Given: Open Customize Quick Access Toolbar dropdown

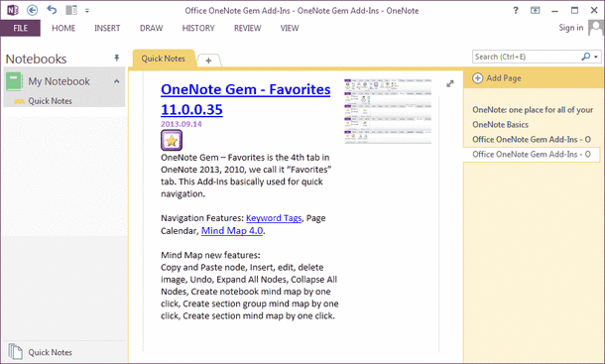Looking at the screenshot, I should pos(87,11).
